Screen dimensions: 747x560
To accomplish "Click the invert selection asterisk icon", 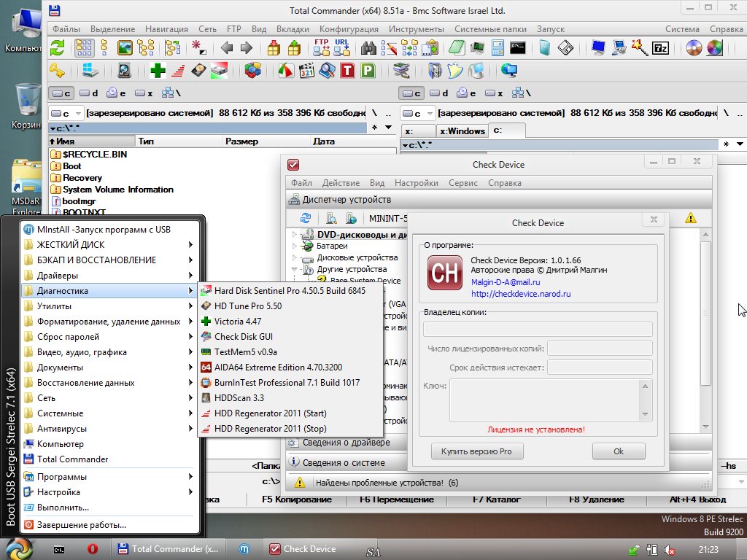I will coord(198,48).
